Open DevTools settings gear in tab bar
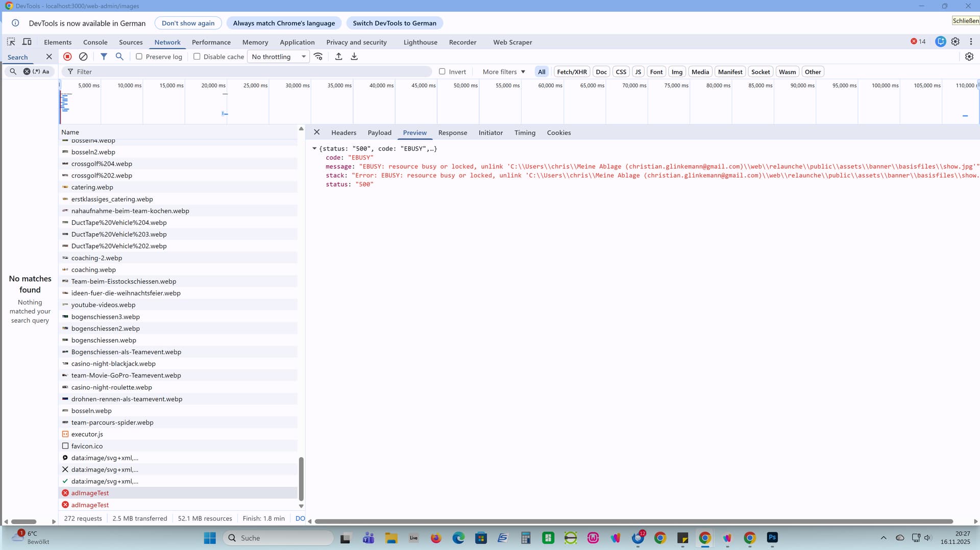Screen dimensions: 980x550 (x=955, y=42)
